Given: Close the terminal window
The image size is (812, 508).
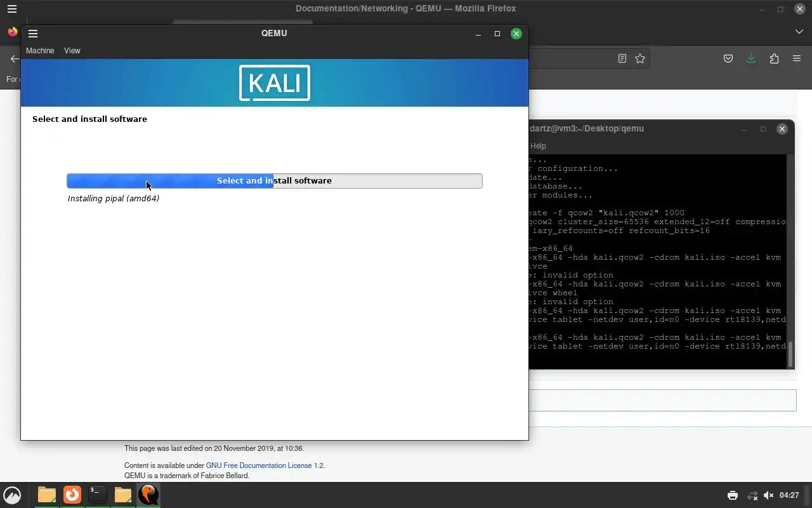Looking at the screenshot, I should point(782,129).
